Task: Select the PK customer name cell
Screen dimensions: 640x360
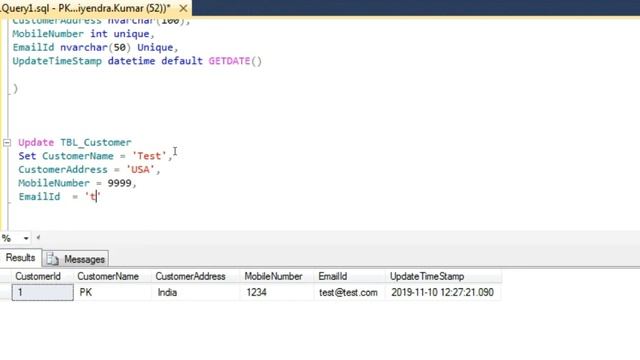Action: [x=113, y=293]
